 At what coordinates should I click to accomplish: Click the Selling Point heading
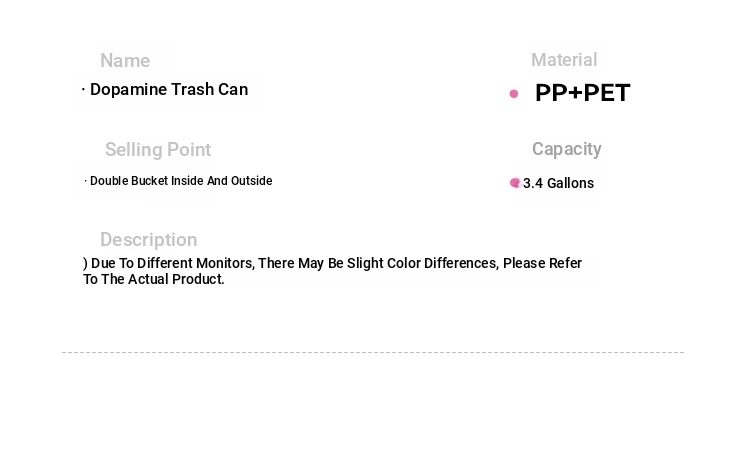coord(158,150)
